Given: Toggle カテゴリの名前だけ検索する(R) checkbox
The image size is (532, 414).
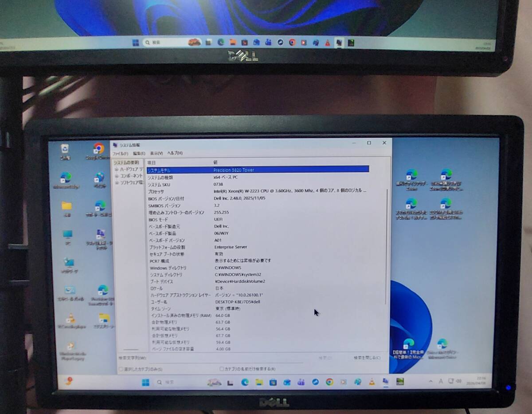Looking at the screenshot, I should (x=222, y=369).
